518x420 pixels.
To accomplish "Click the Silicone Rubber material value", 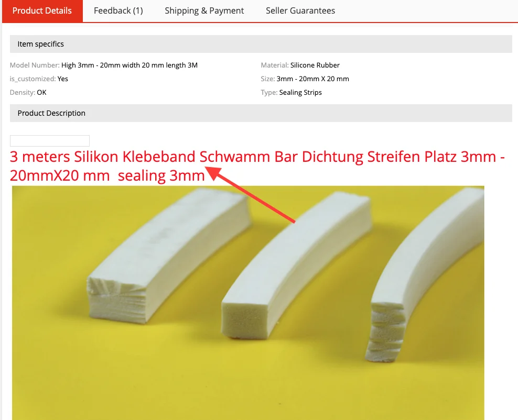I will (x=315, y=65).
